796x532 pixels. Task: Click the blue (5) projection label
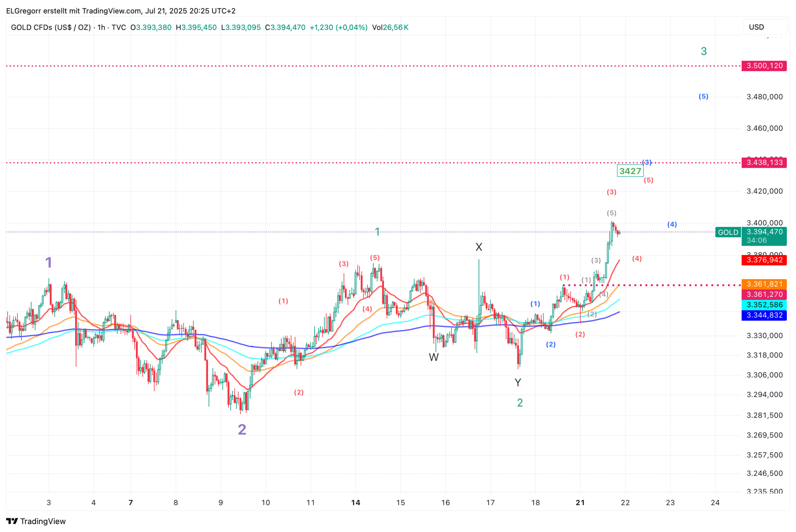(x=703, y=97)
